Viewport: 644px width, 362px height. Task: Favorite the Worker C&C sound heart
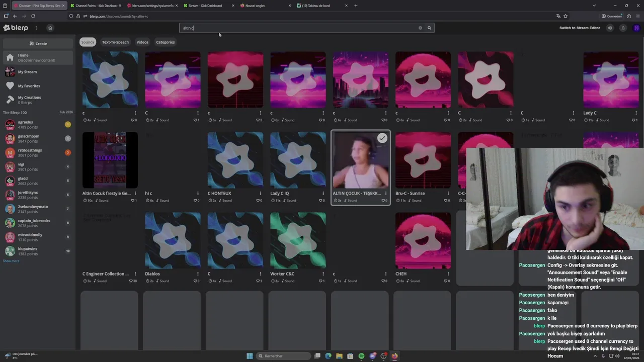tap(320, 281)
